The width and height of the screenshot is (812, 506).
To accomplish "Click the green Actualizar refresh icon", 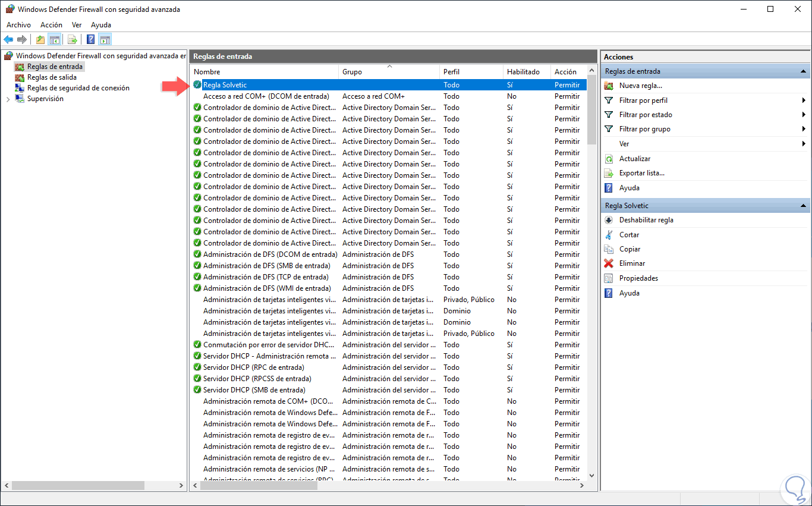I will [609, 159].
